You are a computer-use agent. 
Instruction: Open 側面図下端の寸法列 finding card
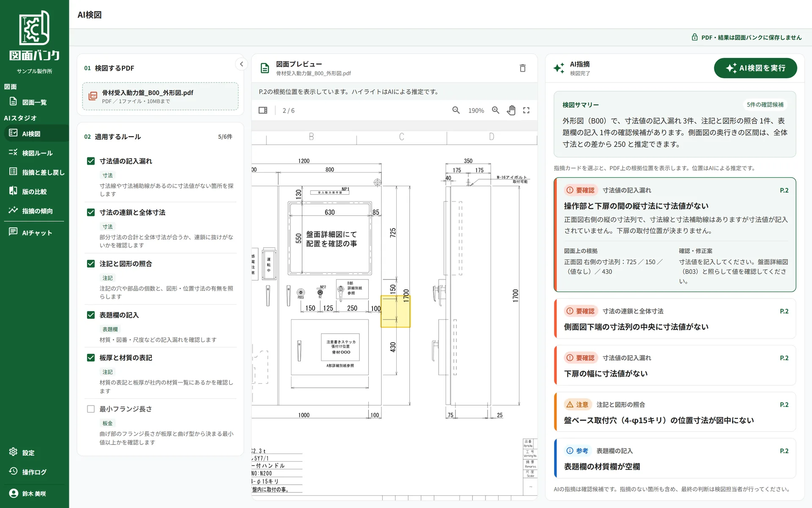point(675,319)
